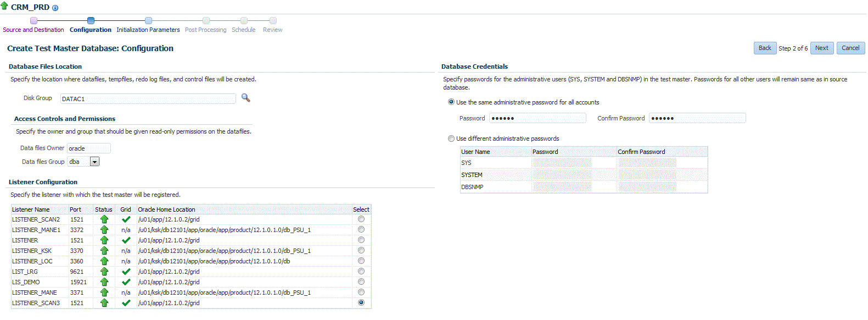Click the Port column header
The image size is (868, 320).
75,209
